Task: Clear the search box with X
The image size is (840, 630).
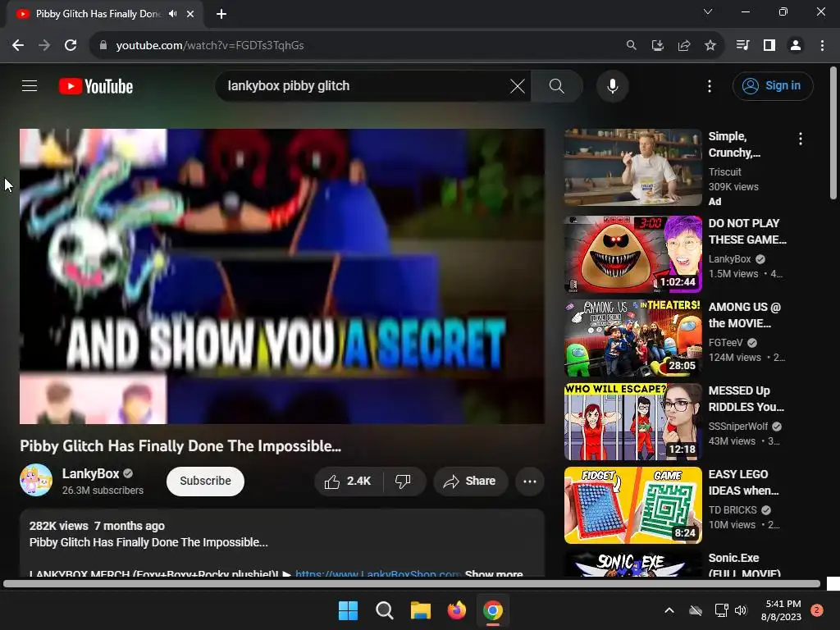Action: pos(517,85)
